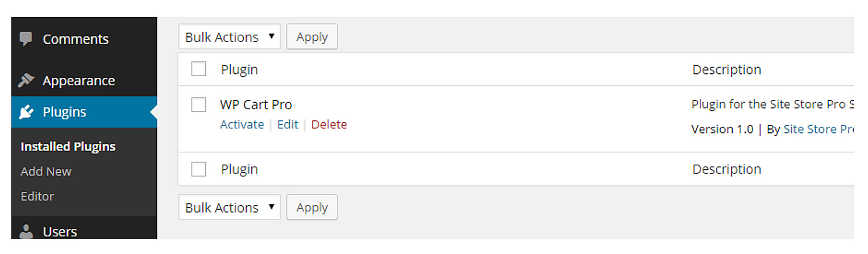868x254 pixels.
Task: Open the top Bulk Actions dropdown
Action: click(230, 37)
